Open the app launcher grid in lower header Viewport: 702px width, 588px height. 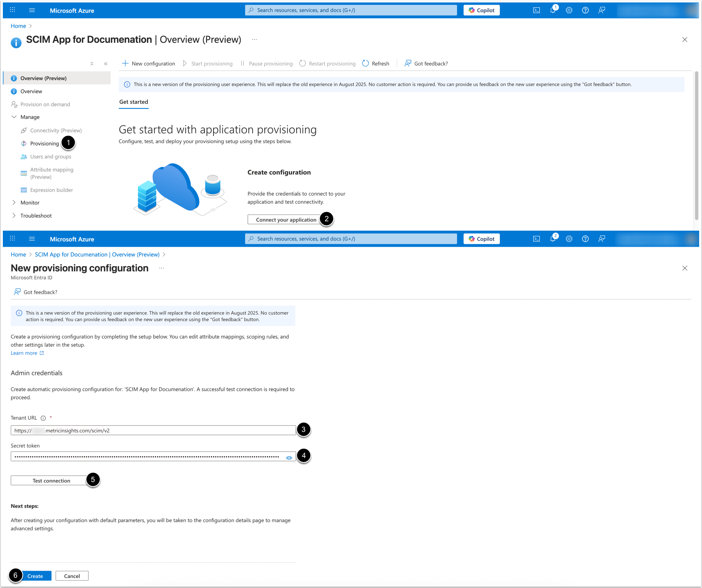point(12,239)
